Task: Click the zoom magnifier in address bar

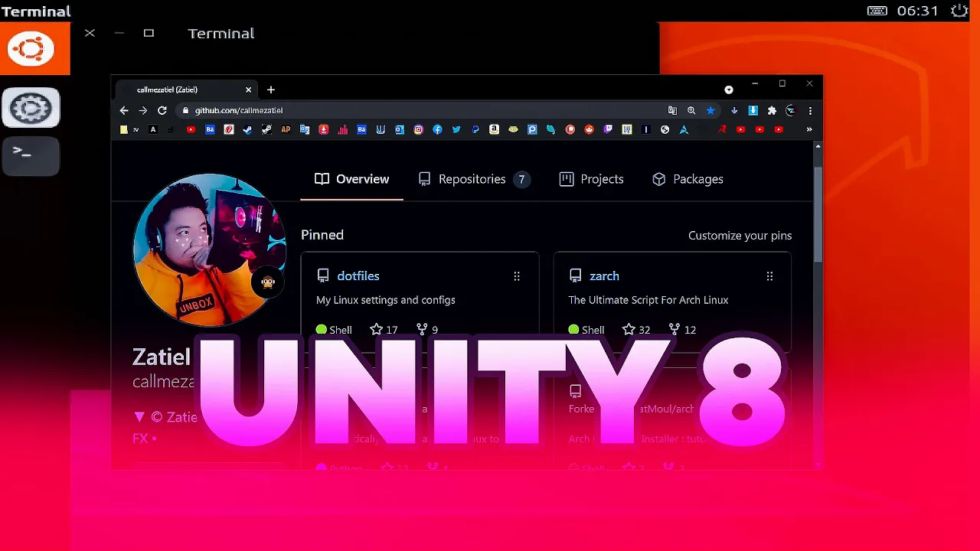Action: coord(691,110)
